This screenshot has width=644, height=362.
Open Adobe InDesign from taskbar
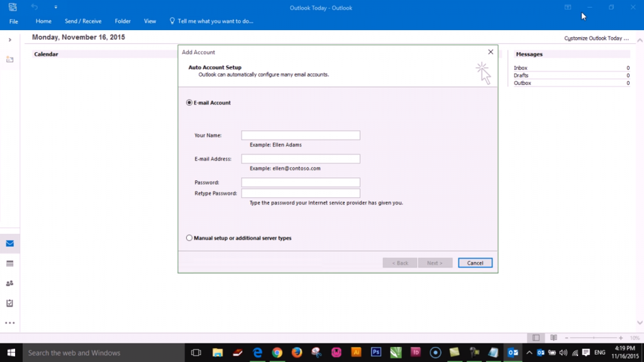(x=416, y=353)
